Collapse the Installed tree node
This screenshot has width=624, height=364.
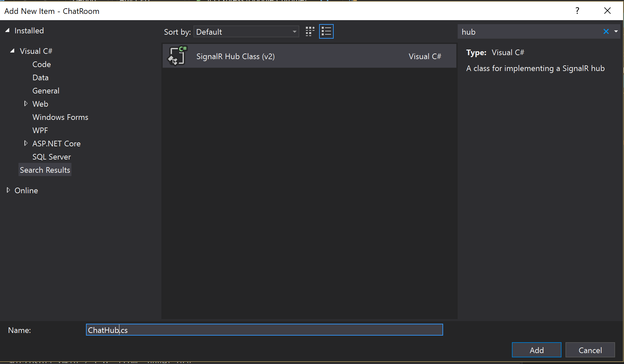8,30
